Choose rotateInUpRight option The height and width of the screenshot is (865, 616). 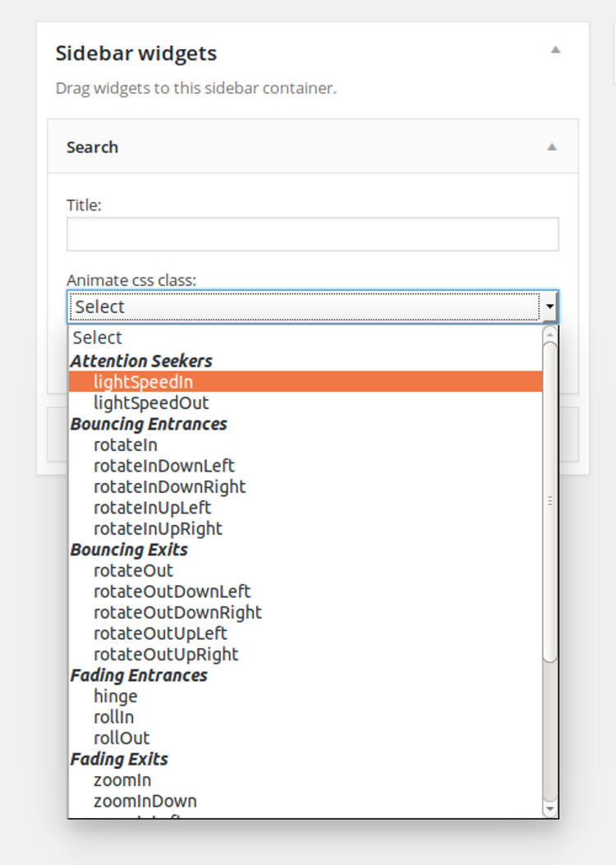tap(158, 528)
